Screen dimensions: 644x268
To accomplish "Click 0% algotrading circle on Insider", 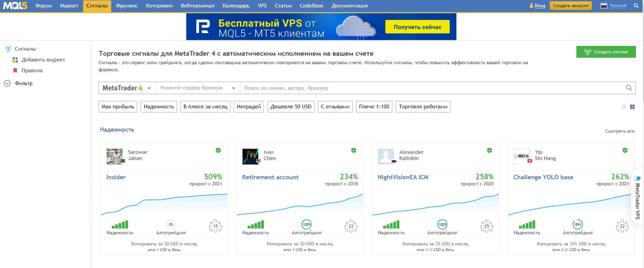I will [171, 224].
